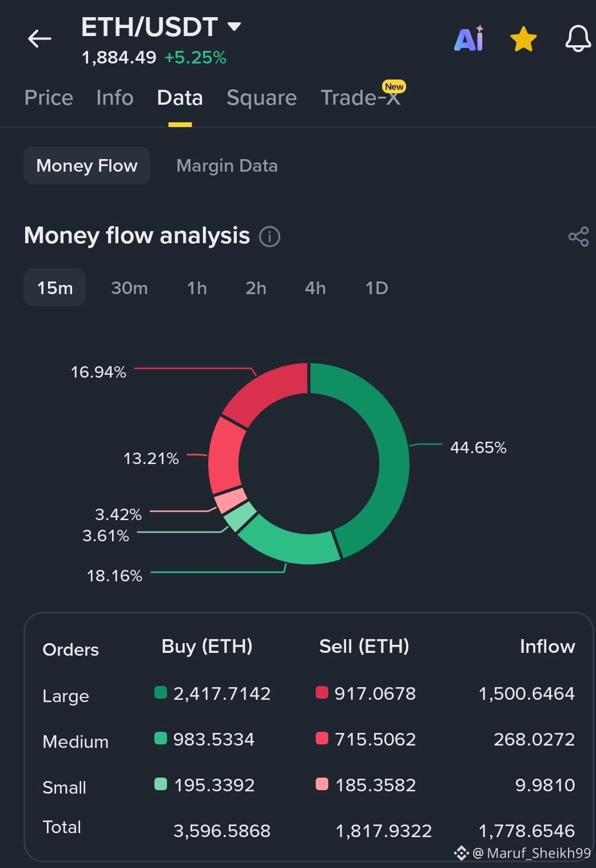Switch to the Info tab
Image resolution: width=596 pixels, height=868 pixels.
[x=115, y=98]
